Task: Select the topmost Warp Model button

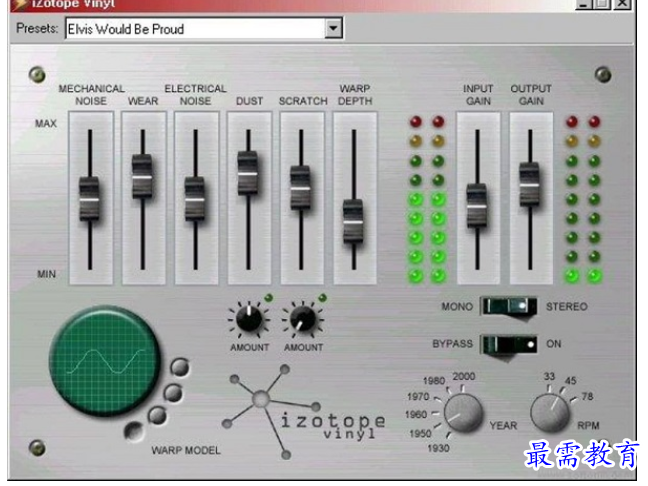Action: point(180,367)
